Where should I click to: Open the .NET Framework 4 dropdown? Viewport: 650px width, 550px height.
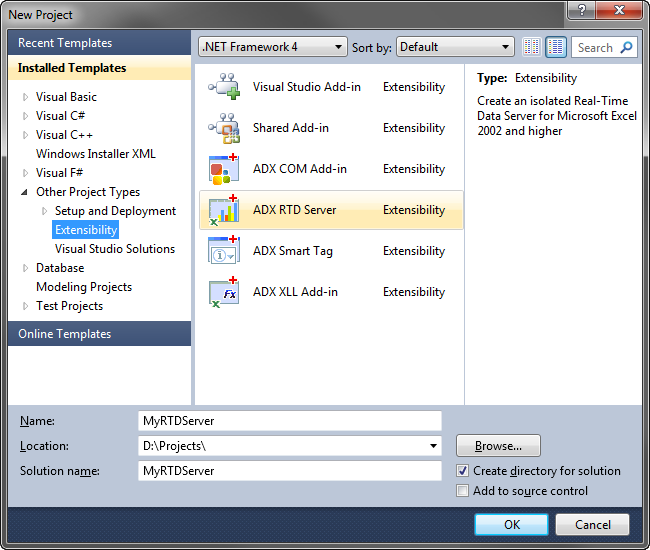(x=272, y=47)
